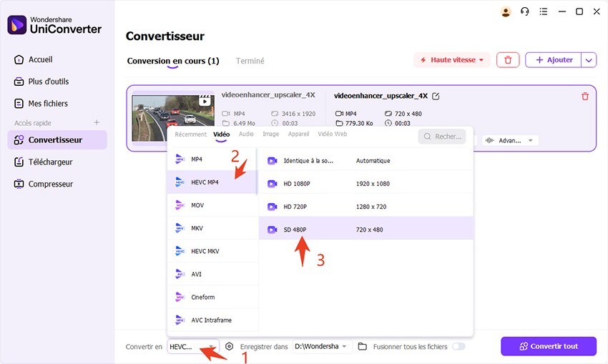Select HD 1080P resolution preset
Screen dimensions: 608x364
366,184
